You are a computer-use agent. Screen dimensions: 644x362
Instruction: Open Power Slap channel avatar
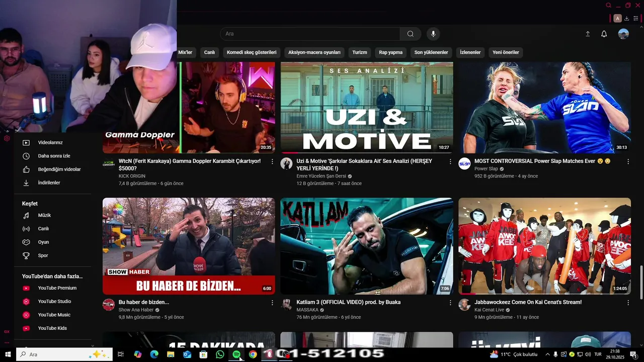tap(464, 163)
